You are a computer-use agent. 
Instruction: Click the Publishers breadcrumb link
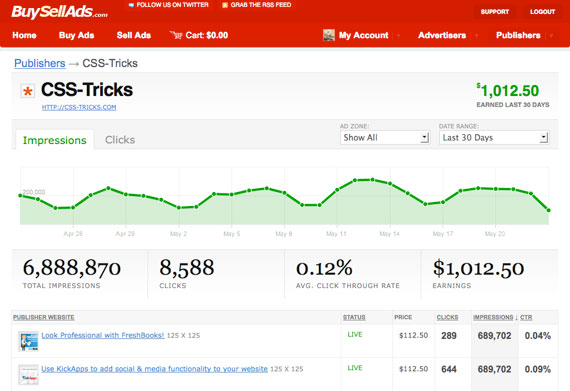click(40, 63)
